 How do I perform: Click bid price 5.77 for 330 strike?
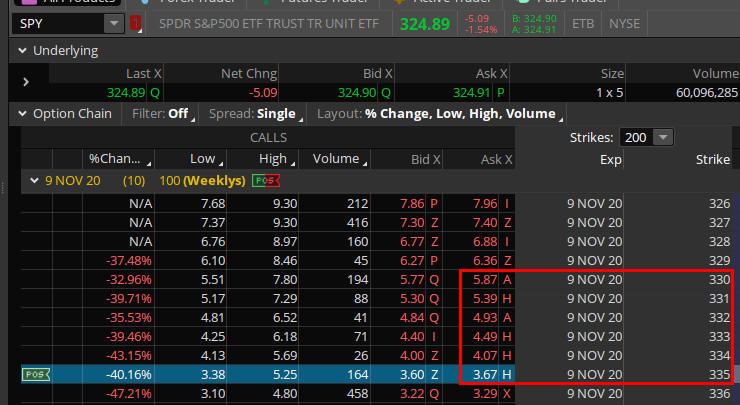(412, 279)
